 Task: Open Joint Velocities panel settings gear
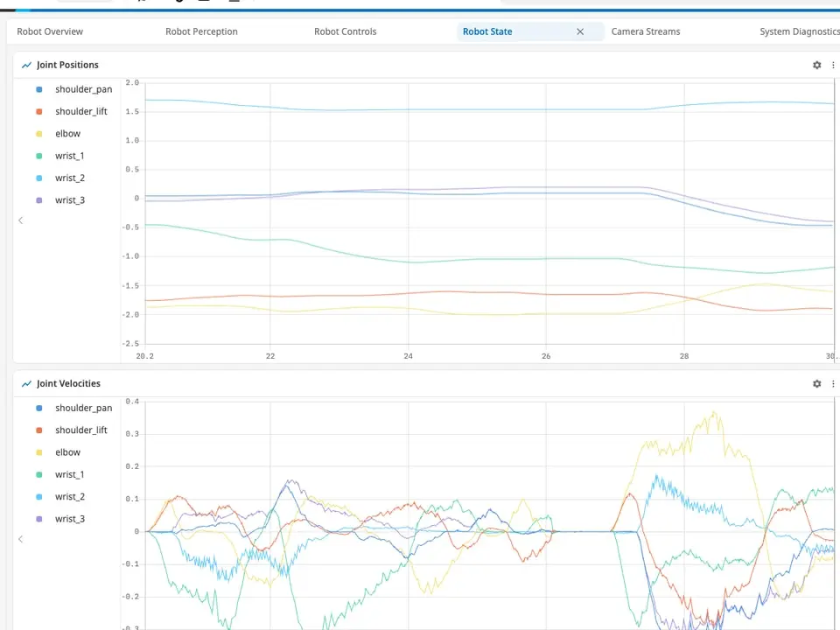[x=816, y=383]
